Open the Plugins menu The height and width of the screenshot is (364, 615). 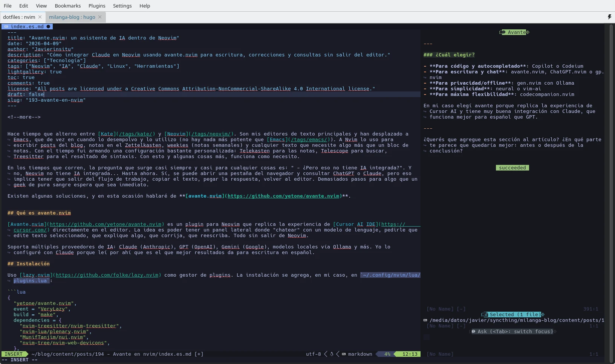click(97, 6)
